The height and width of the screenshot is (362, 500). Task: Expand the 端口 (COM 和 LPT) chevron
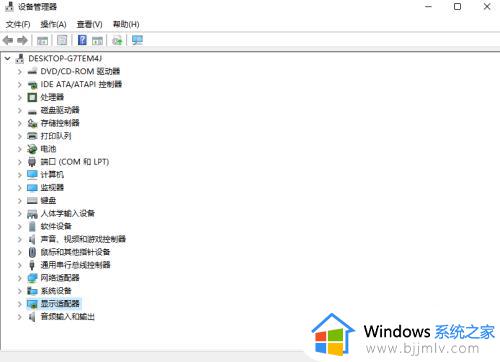20,162
